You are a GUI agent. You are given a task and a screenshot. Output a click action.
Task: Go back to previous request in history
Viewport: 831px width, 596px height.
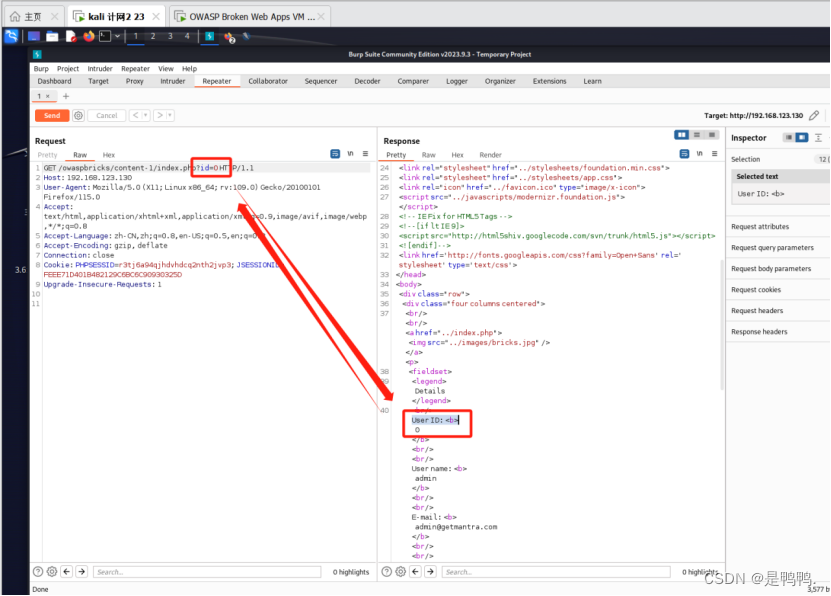coord(135,115)
